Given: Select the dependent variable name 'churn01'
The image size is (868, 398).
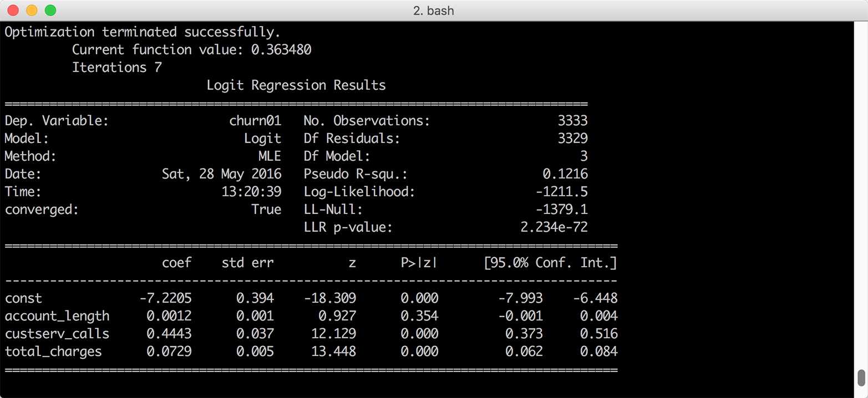Looking at the screenshot, I should click(x=256, y=120).
